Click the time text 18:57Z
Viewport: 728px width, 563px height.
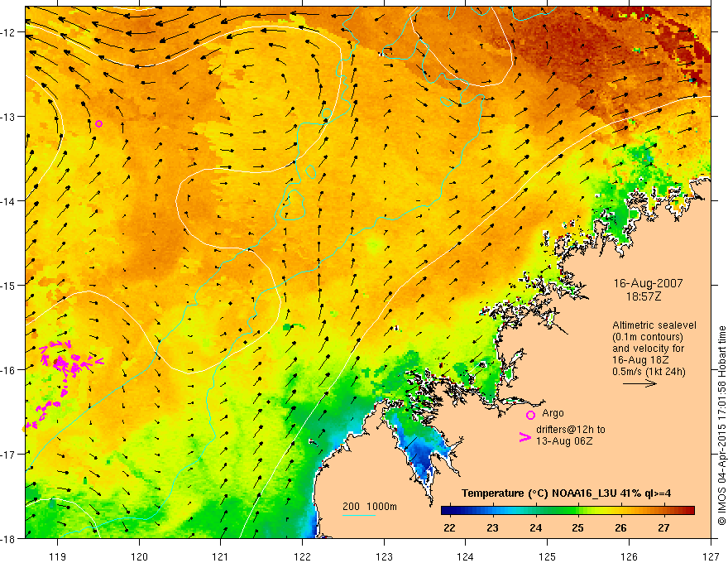click(644, 296)
